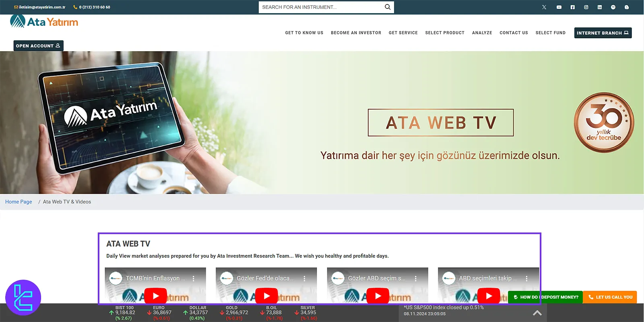Open the YouTube icon in top bar
This screenshot has height=322, width=644.
(559, 7)
